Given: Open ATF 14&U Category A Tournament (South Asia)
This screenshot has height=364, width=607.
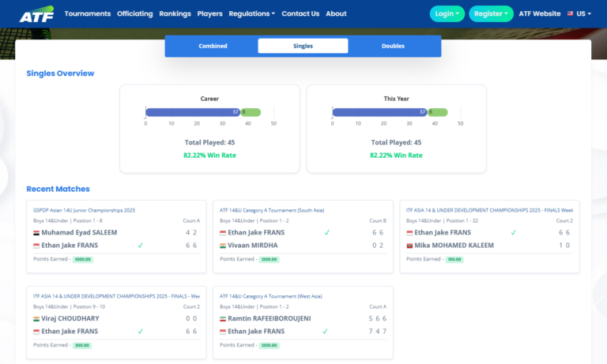Looking at the screenshot, I should (272, 211).
